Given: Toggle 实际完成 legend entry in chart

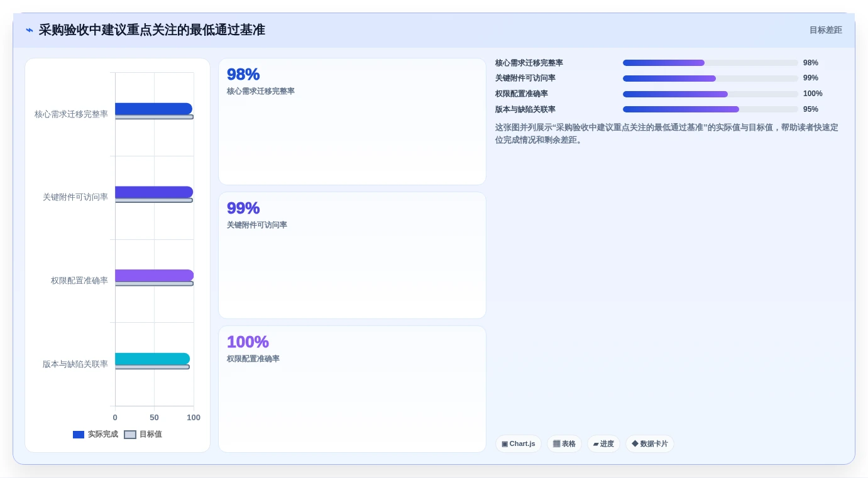Looking at the screenshot, I should pos(96,434).
